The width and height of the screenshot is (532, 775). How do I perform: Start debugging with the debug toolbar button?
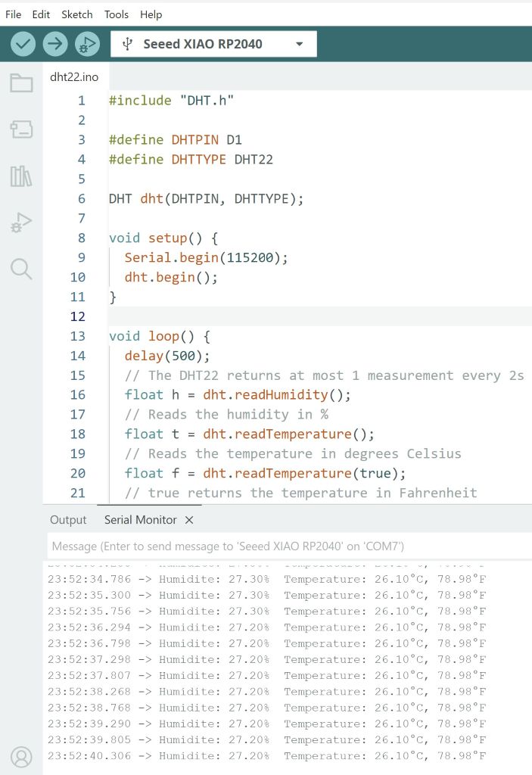click(x=87, y=44)
